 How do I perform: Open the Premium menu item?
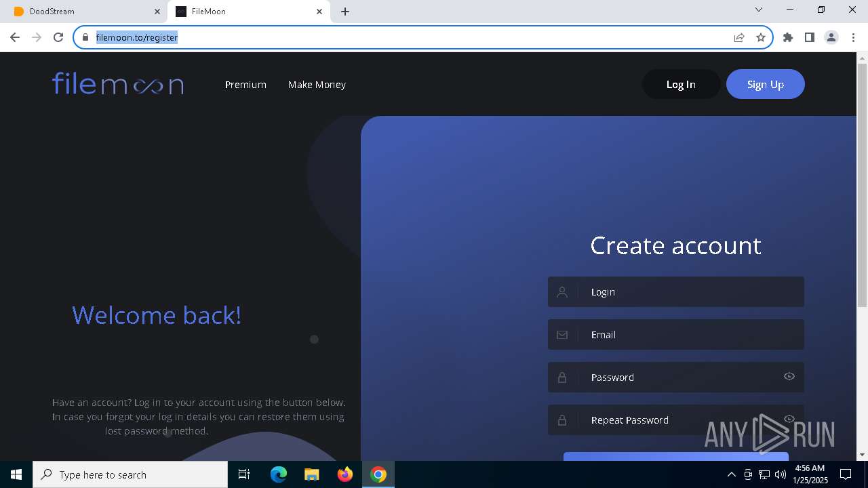(245, 85)
